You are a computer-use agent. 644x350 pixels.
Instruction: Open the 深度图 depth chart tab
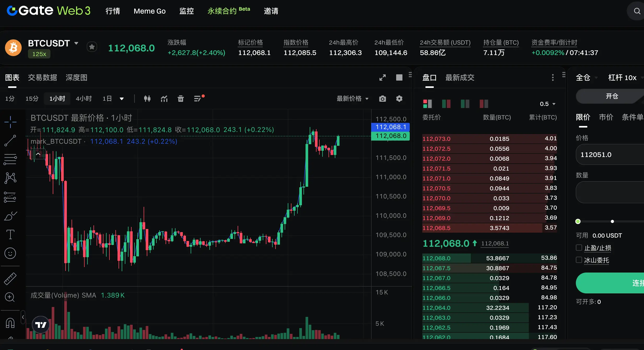(77, 77)
